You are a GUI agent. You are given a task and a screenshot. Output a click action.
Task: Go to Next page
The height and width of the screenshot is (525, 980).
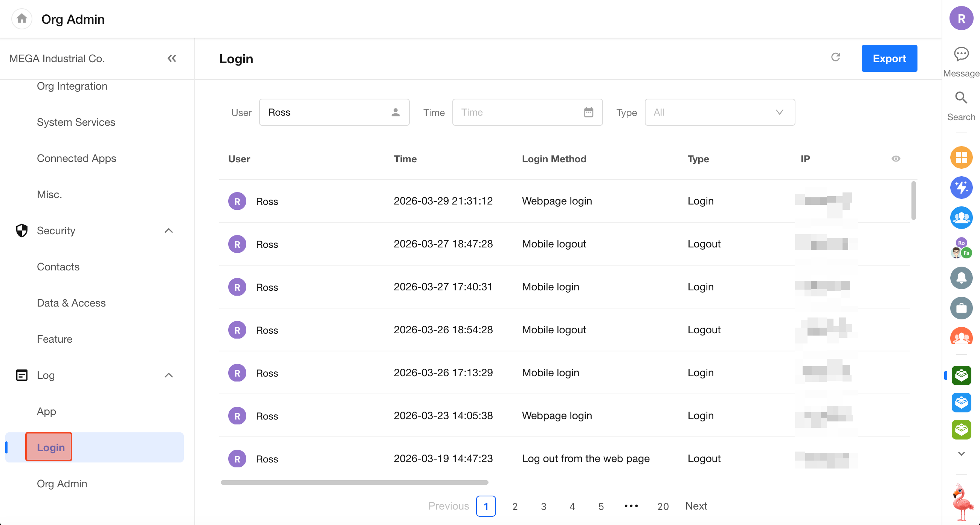pyautogui.click(x=696, y=506)
